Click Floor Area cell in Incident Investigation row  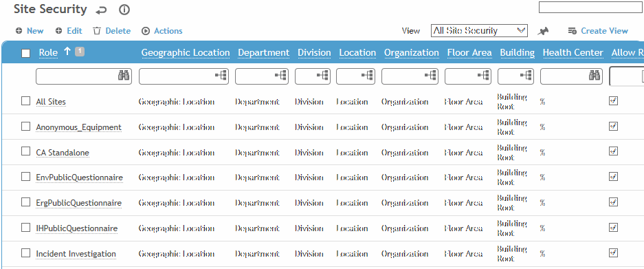click(463, 254)
